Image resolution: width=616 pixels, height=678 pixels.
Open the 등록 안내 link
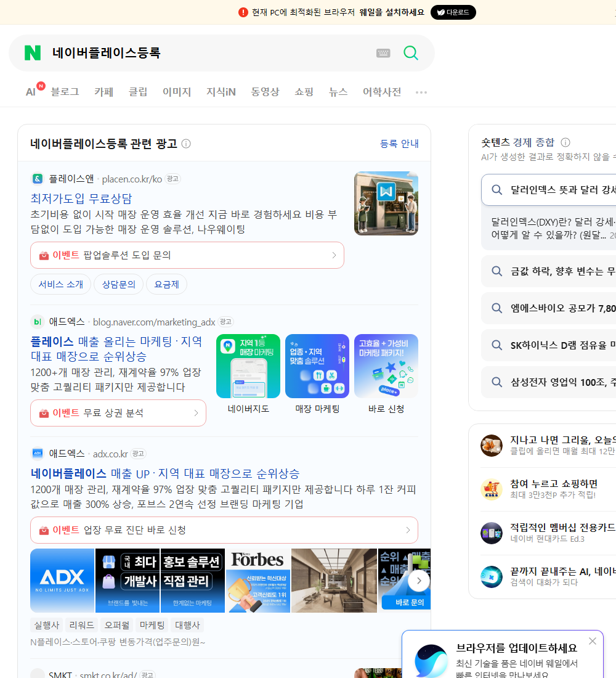(x=399, y=144)
